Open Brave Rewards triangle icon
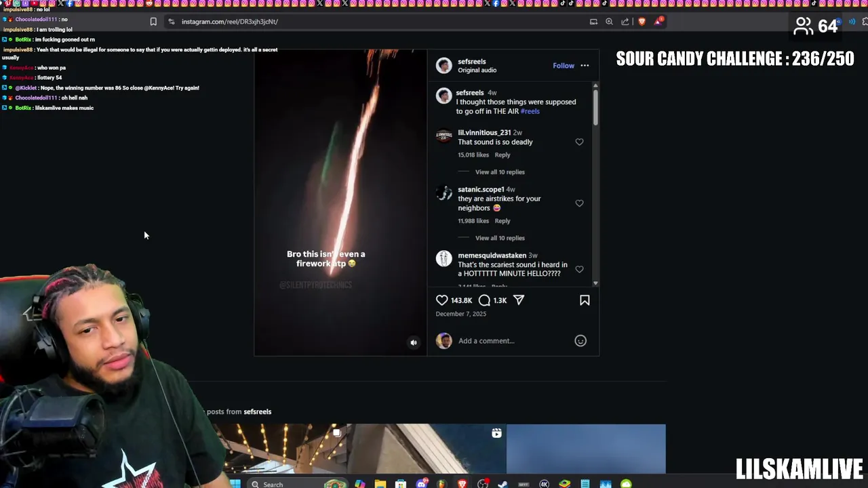This screenshot has width=868, height=488. point(658,22)
